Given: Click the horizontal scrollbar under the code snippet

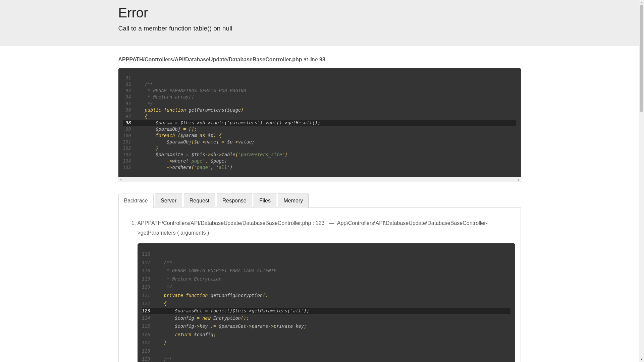Looking at the screenshot, I should tap(319, 180).
